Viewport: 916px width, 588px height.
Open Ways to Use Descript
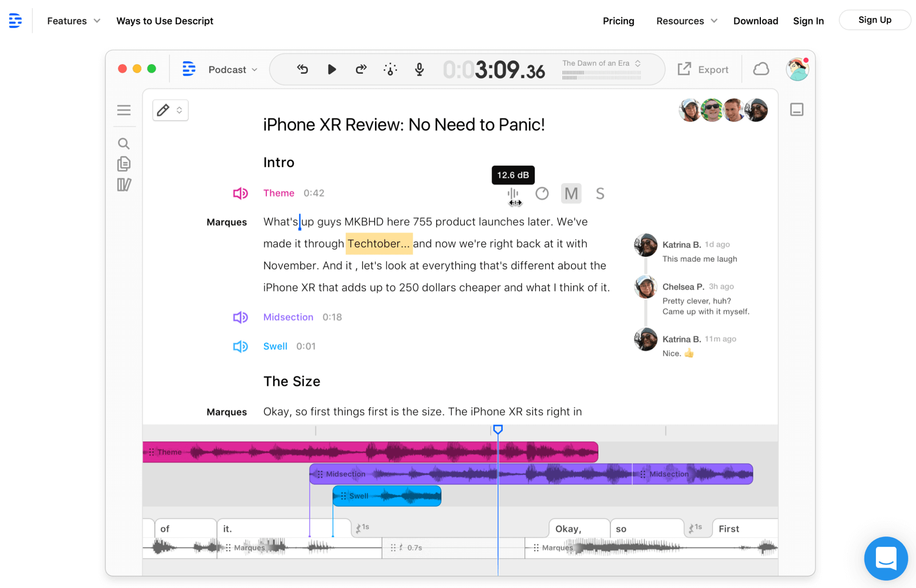[x=165, y=21]
